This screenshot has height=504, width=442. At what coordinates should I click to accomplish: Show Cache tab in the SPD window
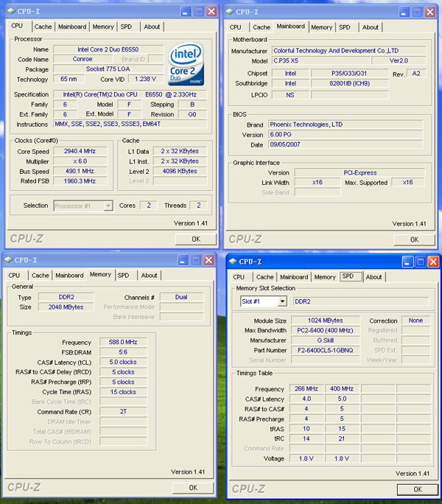[x=265, y=277]
